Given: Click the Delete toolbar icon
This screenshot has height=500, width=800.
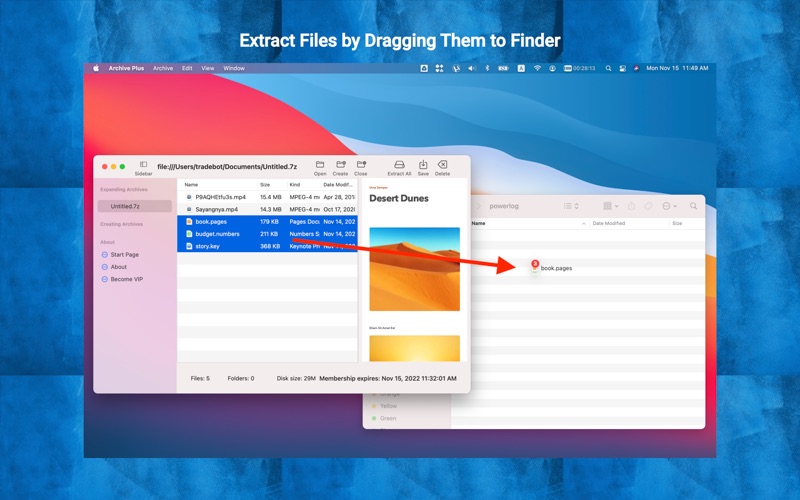Looking at the screenshot, I should [x=442, y=164].
